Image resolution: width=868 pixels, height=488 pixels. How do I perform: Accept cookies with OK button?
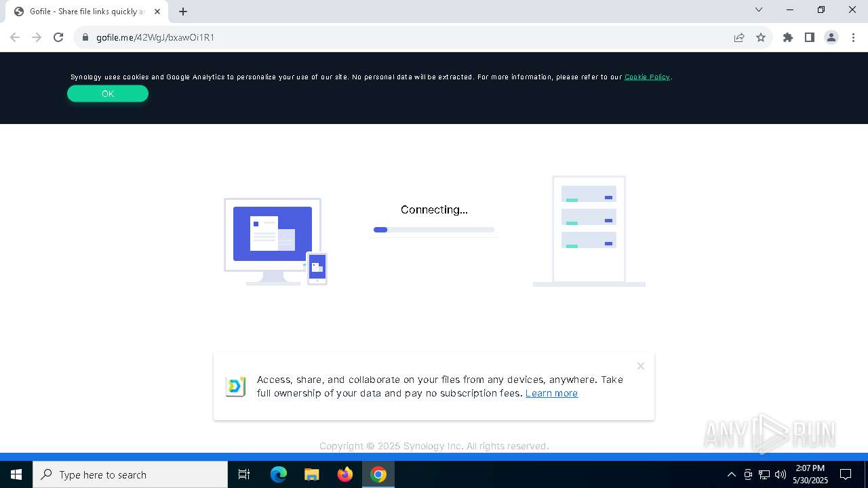click(x=108, y=94)
